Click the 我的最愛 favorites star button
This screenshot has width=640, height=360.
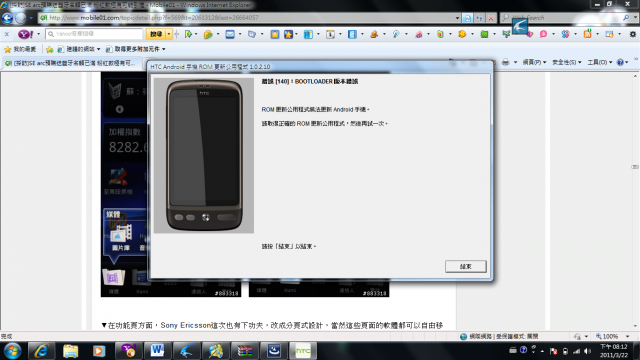click(x=20, y=49)
